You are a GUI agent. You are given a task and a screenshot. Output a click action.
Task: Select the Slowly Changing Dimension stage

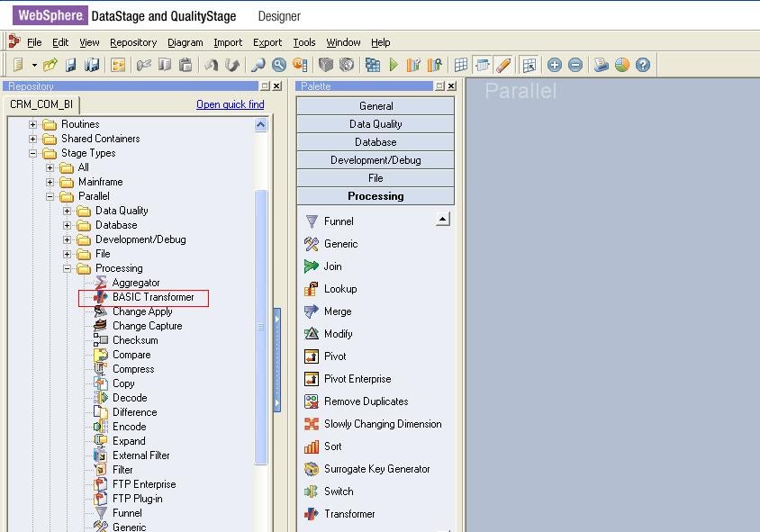tap(381, 423)
